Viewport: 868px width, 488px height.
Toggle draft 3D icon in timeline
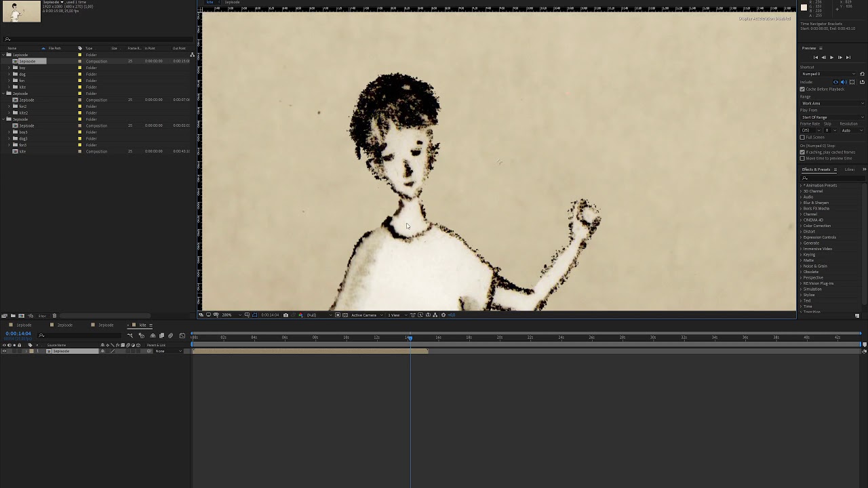pyautogui.click(x=142, y=335)
